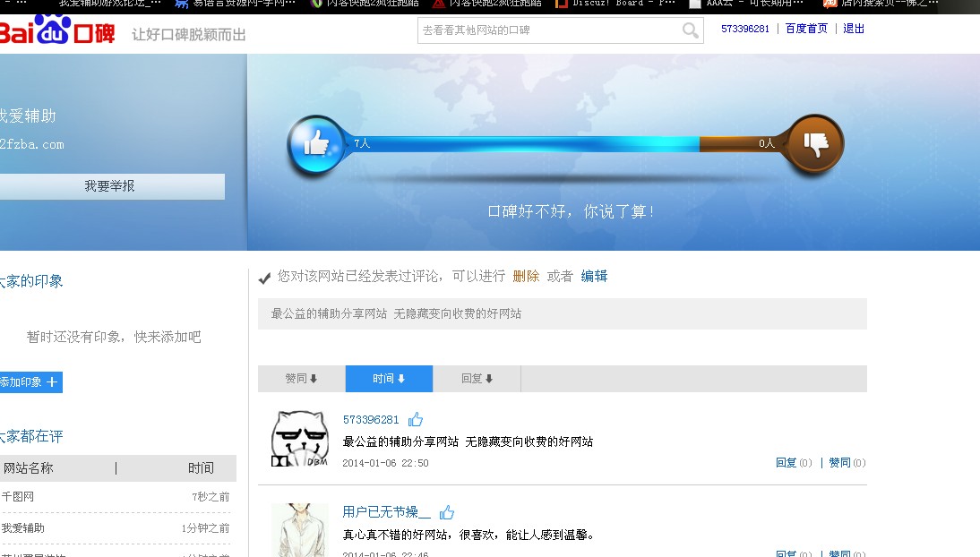The width and height of the screenshot is (980, 557).
Task: Click thumbs-up icon beside 573396281 comment
Action: (416, 419)
